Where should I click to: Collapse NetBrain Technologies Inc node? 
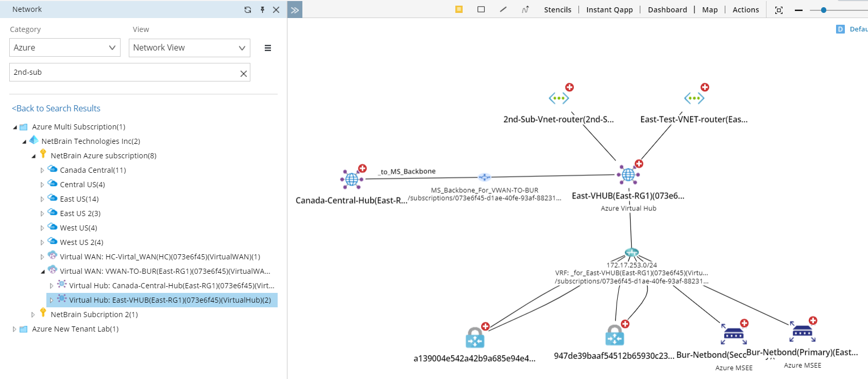pyautogui.click(x=24, y=142)
